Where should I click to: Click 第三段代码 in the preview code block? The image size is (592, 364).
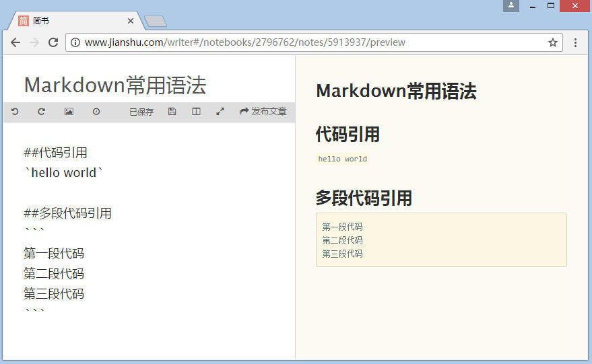[x=342, y=254]
